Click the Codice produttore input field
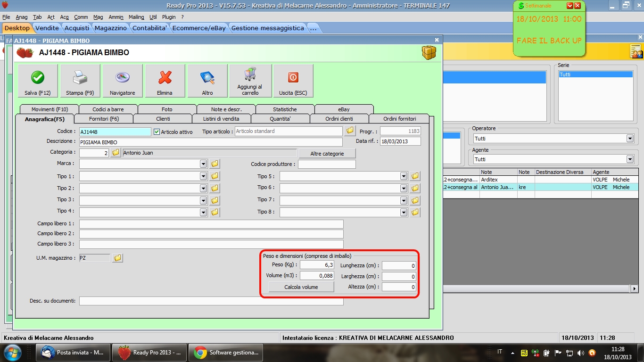The width and height of the screenshot is (644, 362). click(x=327, y=165)
